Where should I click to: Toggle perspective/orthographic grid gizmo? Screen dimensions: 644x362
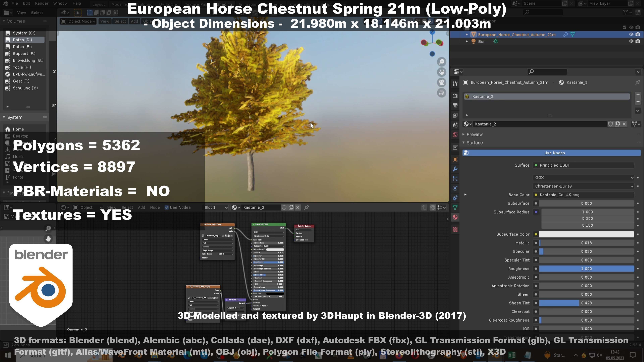tap(442, 93)
